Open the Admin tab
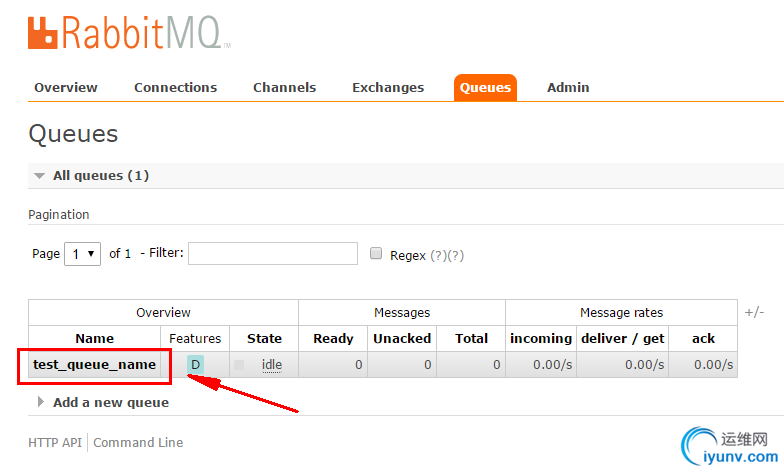 click(x=568, y=88)
